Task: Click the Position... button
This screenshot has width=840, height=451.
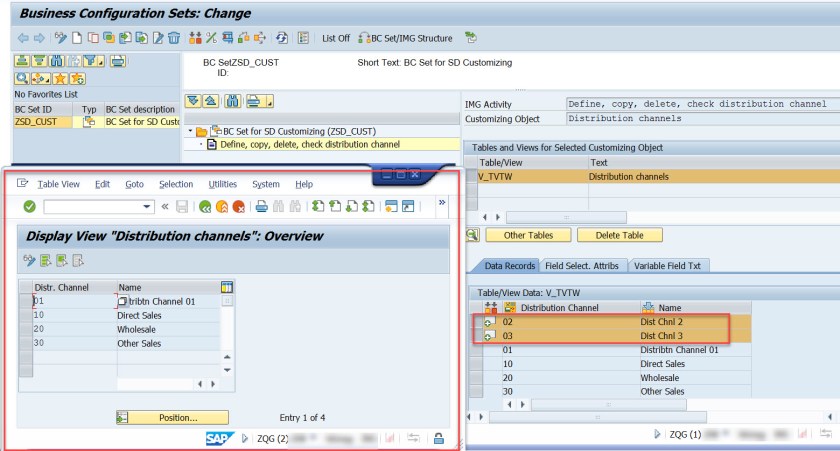Action: click(172, 417)
